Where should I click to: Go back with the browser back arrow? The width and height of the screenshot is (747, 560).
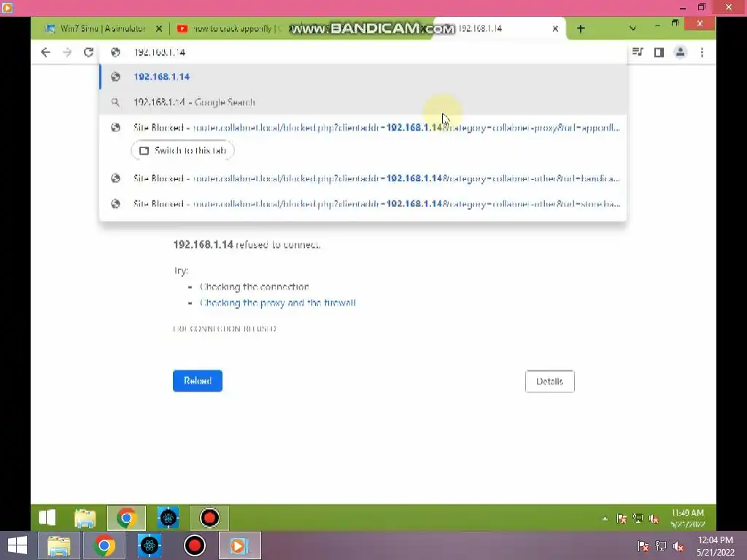coord(45,52)
